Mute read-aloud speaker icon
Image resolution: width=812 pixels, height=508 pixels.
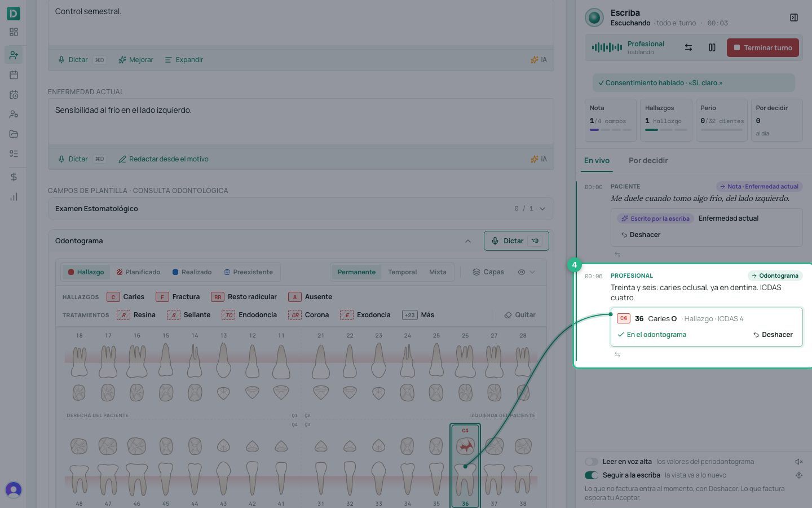799,462
